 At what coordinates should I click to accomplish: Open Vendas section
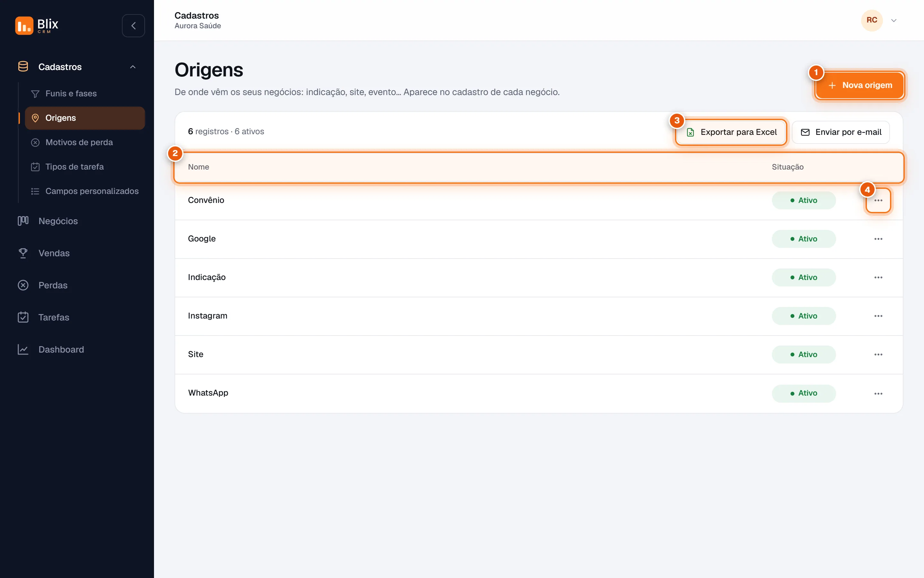77,253
